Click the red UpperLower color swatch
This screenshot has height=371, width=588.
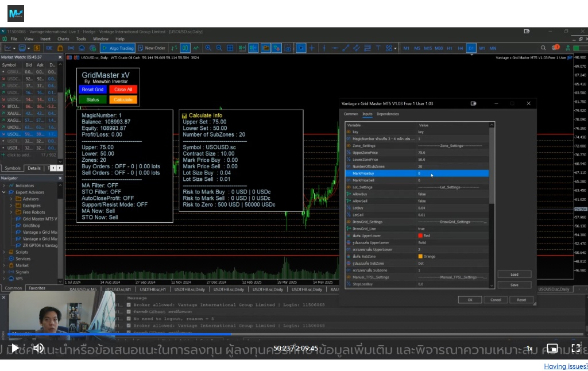(x=420, y=235)
